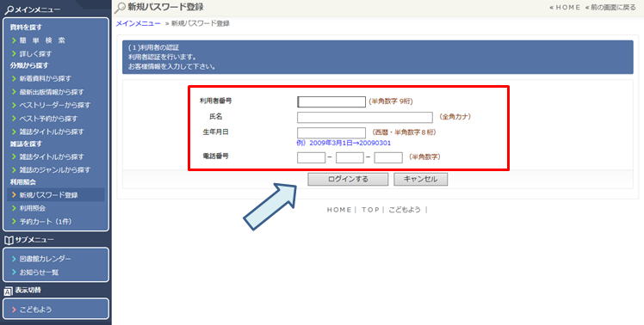This screenshot has width=644, height=325.
Task: Switch to こどもよう display in sidebar
Action: pos(36,310)
